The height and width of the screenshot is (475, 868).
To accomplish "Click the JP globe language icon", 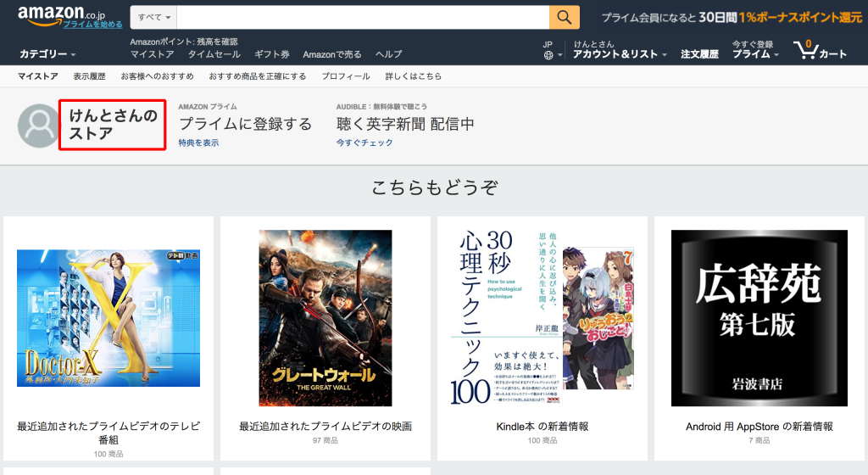I will point(548,55).
